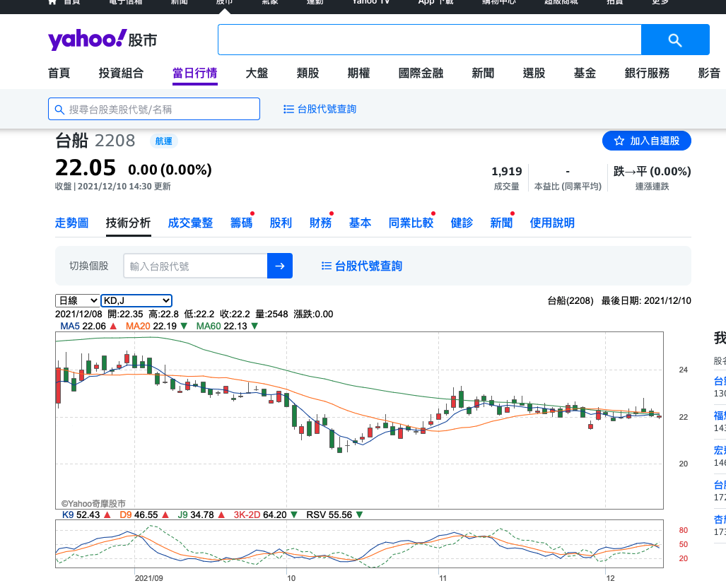Open the KD,J indicator dropdown
726x588 pixels.
(x=136, y=300)
